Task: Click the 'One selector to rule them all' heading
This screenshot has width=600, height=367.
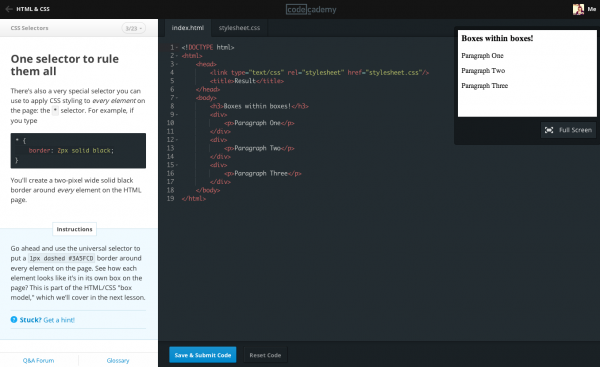Action: (x=65, y=65)
